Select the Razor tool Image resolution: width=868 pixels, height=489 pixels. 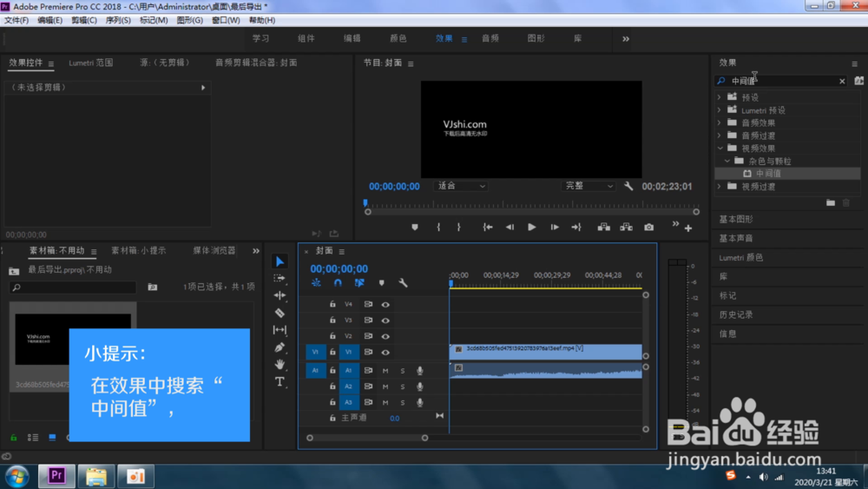[279, 313]
